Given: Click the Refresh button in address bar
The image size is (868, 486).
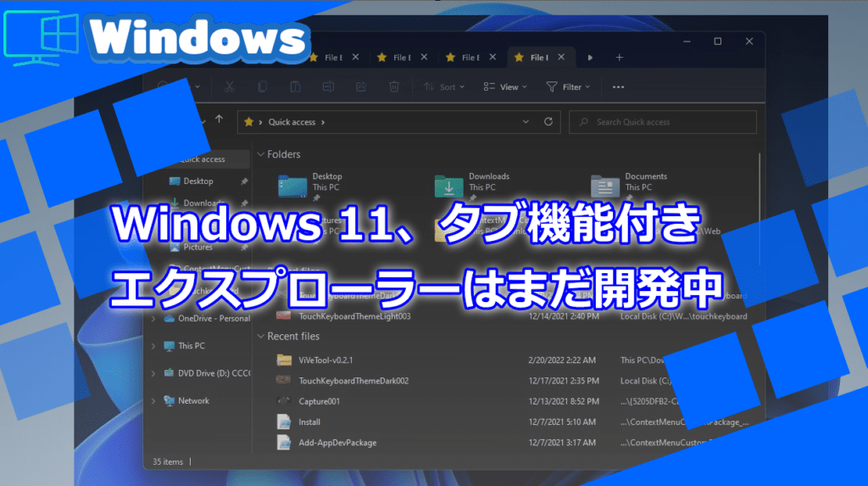Looking at the screenshot, I should (x=548, y=122).
